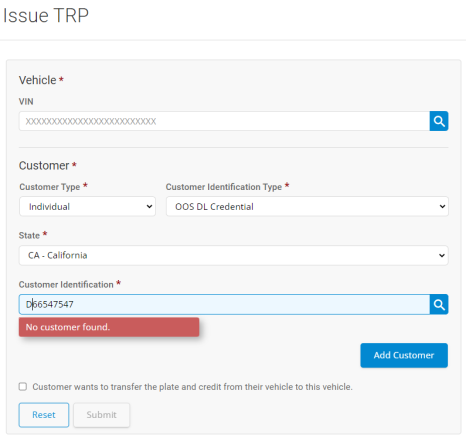The height and width of the screenshot is (439, 466).
Task: Click the greyed-out Submit button
Action: (101, 415)
